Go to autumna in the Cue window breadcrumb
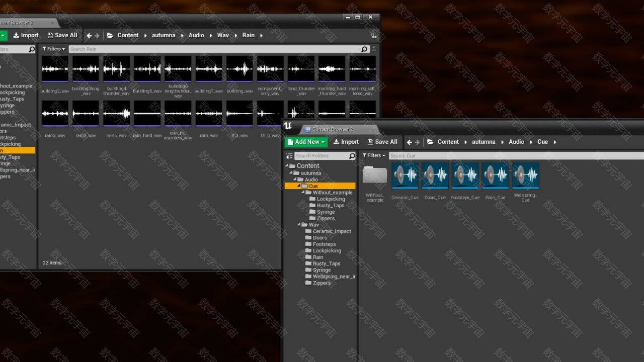 (484, 142)
